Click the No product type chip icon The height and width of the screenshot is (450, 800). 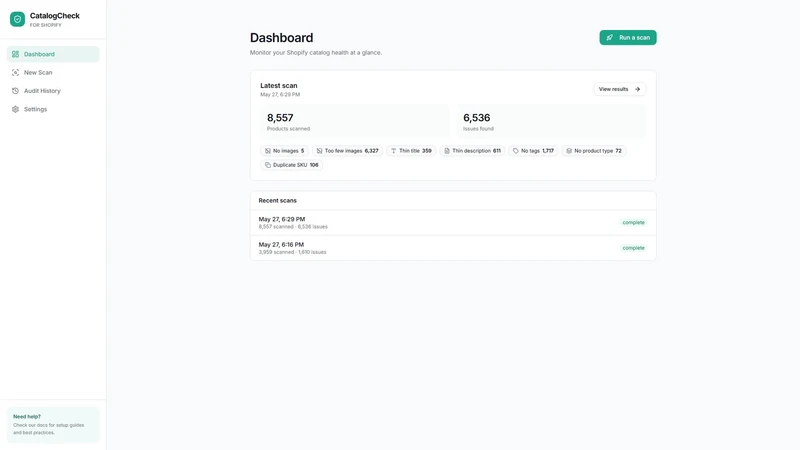(569, 151)
